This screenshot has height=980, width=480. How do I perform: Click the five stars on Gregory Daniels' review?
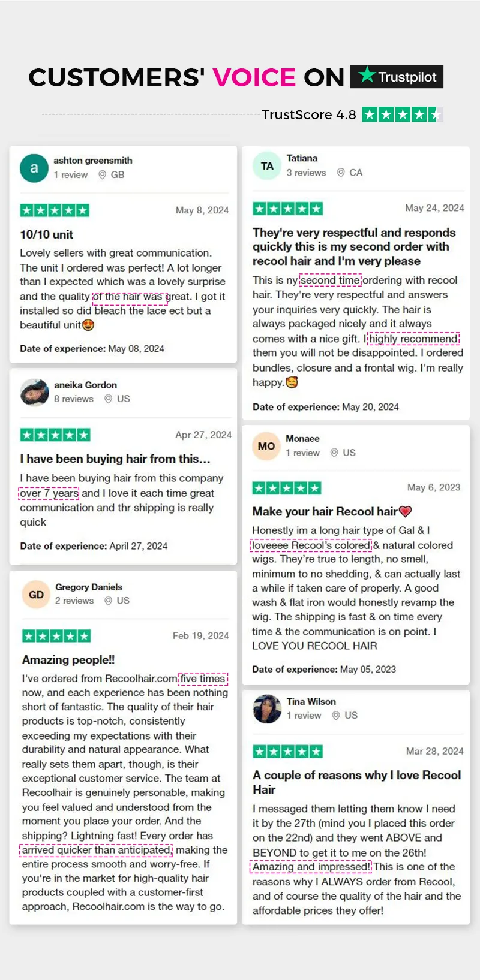click(x=56, y=636)
